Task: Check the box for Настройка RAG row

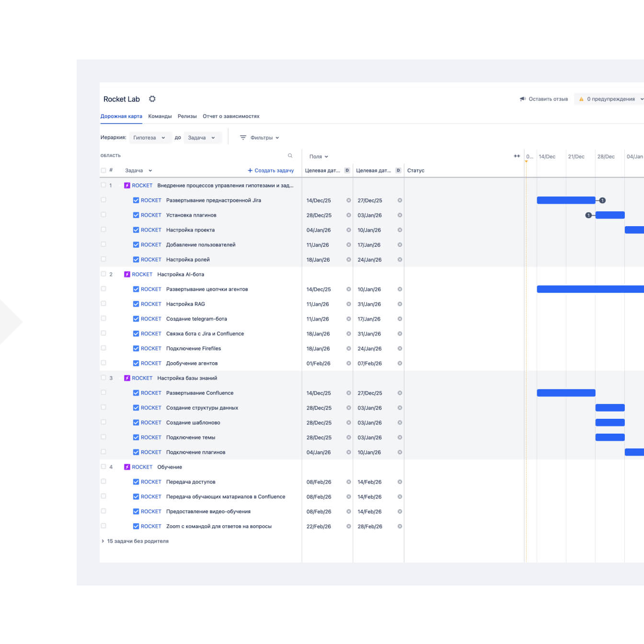Action: (x=103, y=304)
